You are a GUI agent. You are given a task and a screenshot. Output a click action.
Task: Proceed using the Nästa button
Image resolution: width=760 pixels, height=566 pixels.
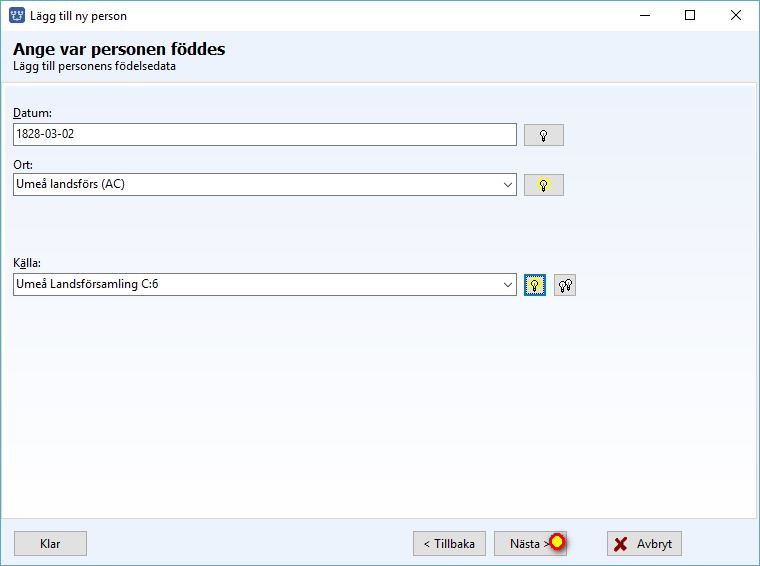coord(530,544)
